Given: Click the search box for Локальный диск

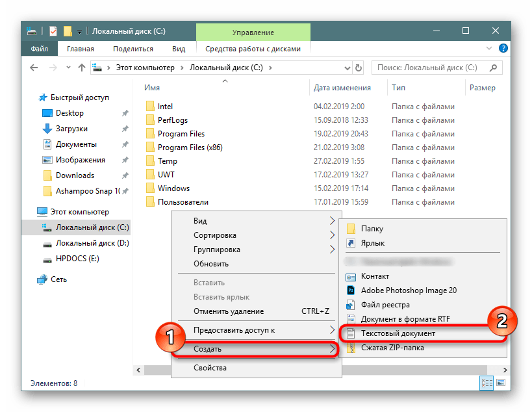Looking at the screenshot, I should pos(431,68).
